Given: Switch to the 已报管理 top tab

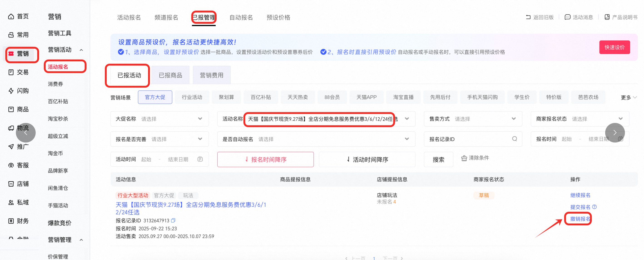Looking at the screenshot, I should coord(204,17).
